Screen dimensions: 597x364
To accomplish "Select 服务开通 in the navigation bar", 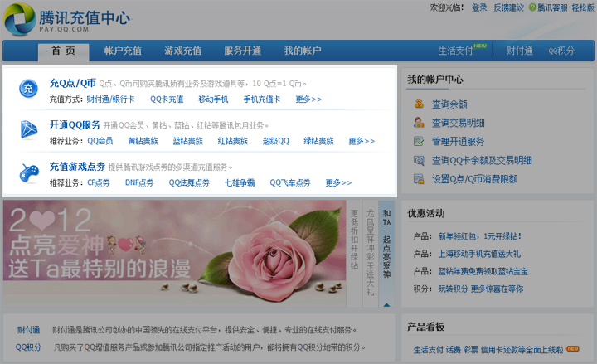I will pos(242,51).
